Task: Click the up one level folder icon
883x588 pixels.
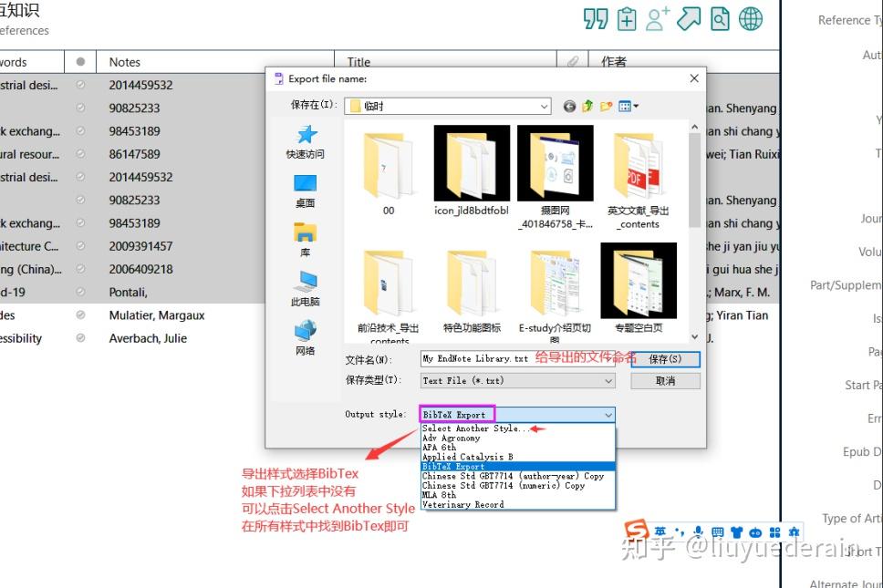Action: (x=586, y=106)
